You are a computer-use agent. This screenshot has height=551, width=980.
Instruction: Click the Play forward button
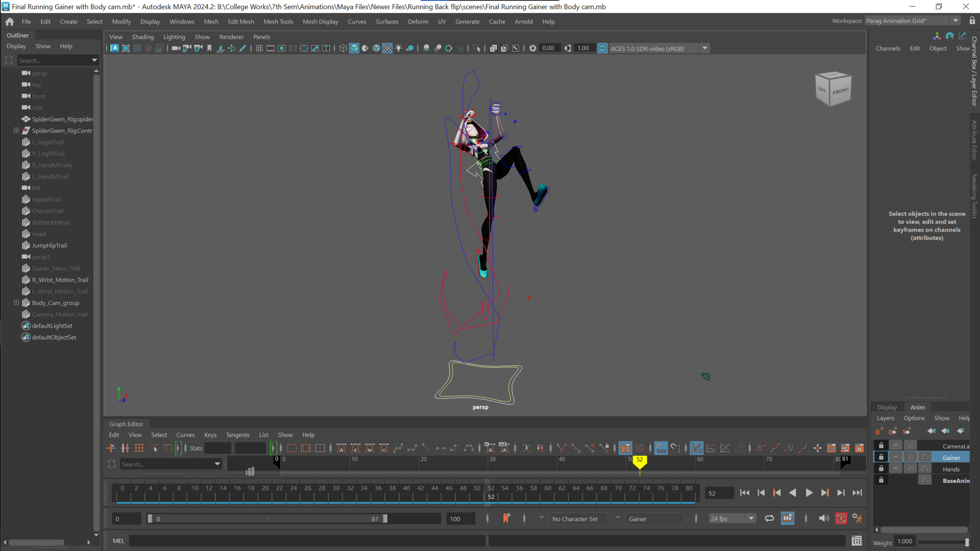click(x=809, y=492)
